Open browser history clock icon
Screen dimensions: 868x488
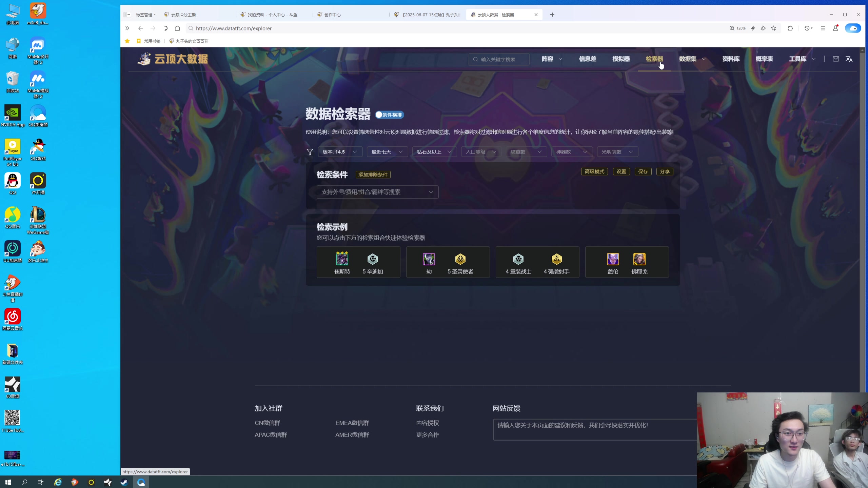(x=807, y=28)
